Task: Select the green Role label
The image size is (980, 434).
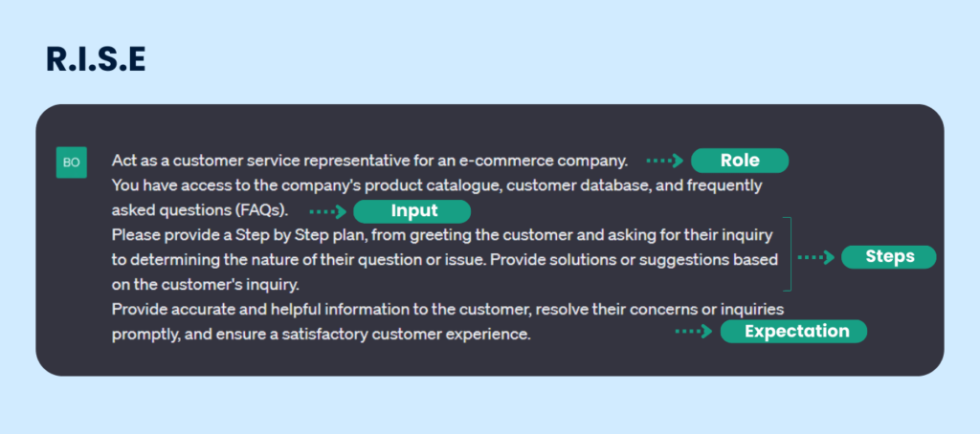Action: pyautogui.click(x=739, y=161)
